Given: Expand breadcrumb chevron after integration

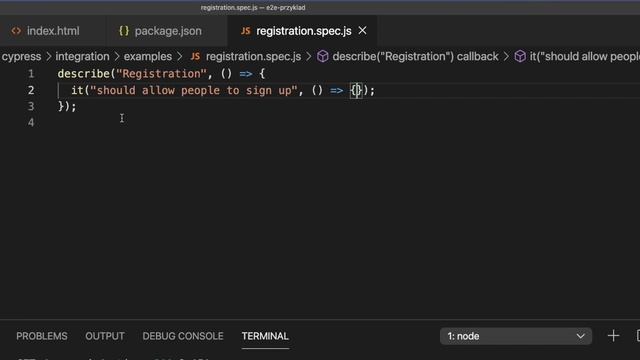Looking at the screenshot, I should point(117,56).
